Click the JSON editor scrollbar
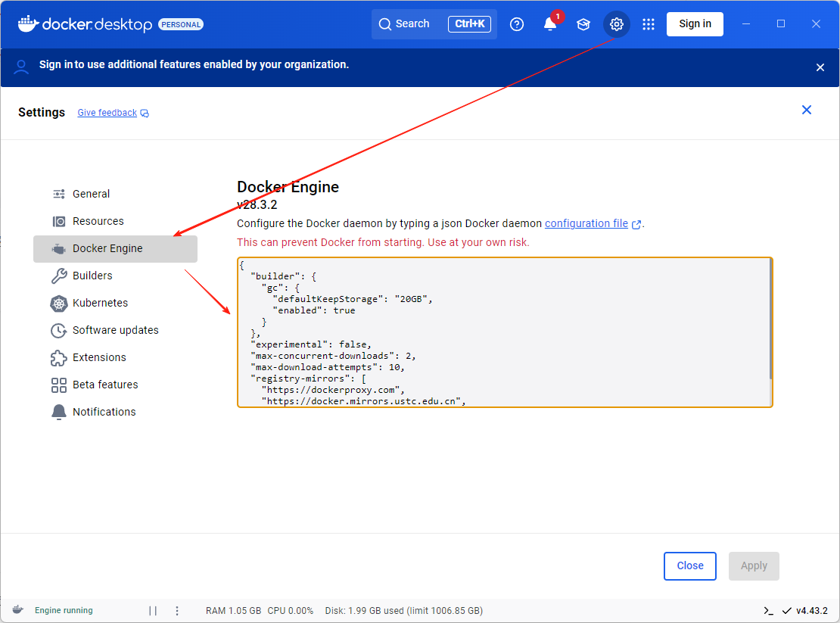 pos(770,320)
